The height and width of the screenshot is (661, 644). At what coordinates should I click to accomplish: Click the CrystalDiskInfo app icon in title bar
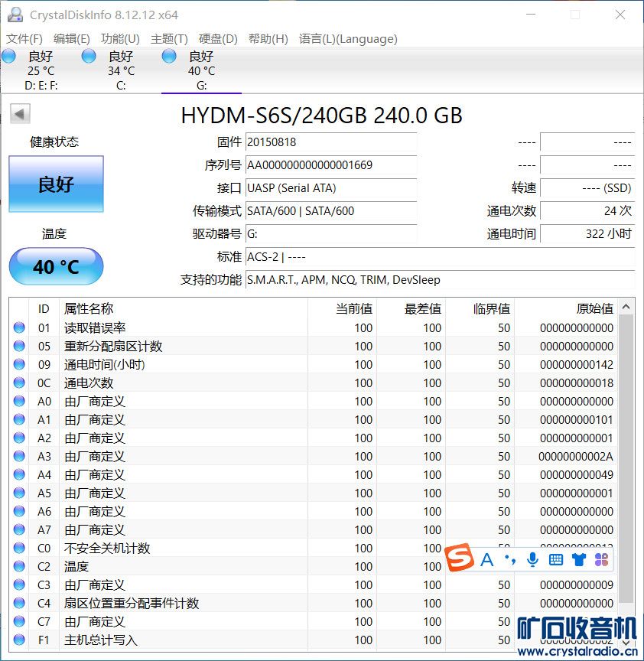click(15, 15)
